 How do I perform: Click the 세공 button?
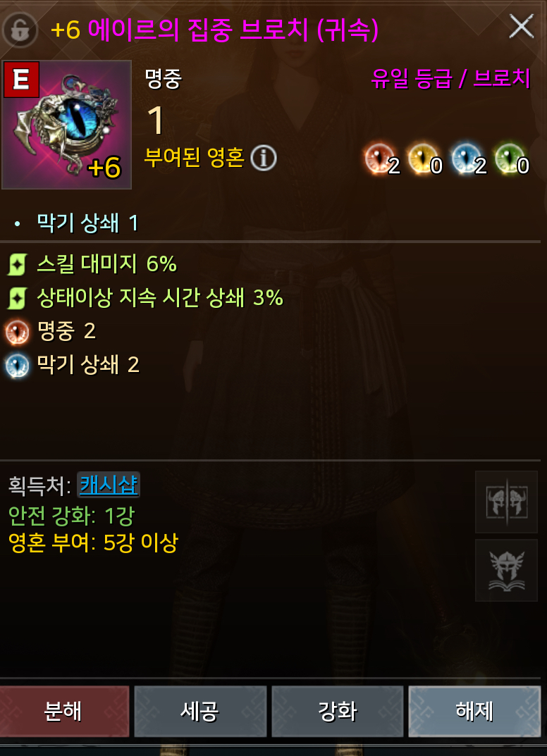pyautogui.click(x=200, y=711)
